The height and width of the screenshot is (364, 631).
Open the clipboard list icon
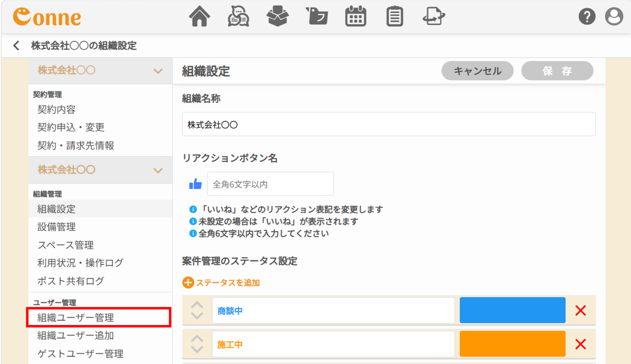(395, 16)
